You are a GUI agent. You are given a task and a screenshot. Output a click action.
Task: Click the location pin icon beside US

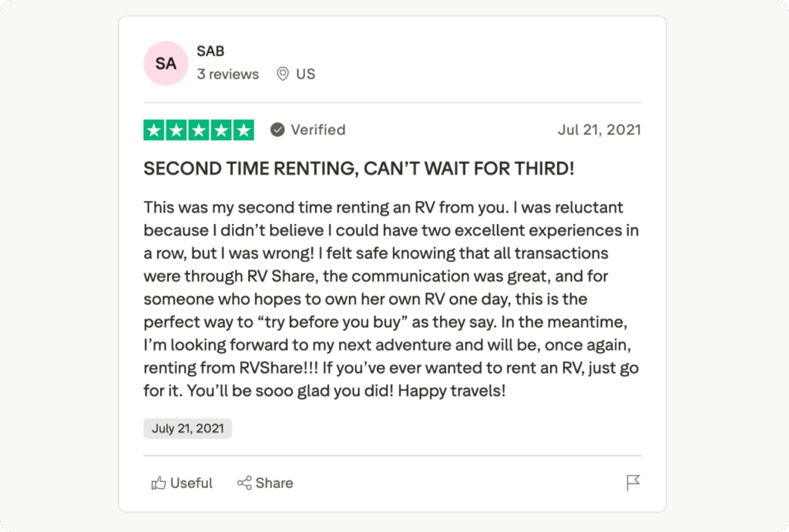tap(283, 74)
